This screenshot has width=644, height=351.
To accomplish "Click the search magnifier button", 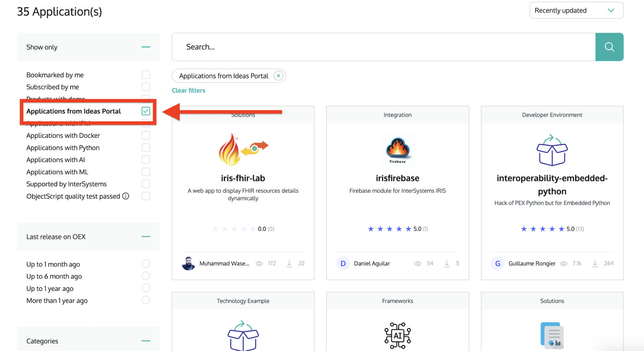I will (609, 47).
